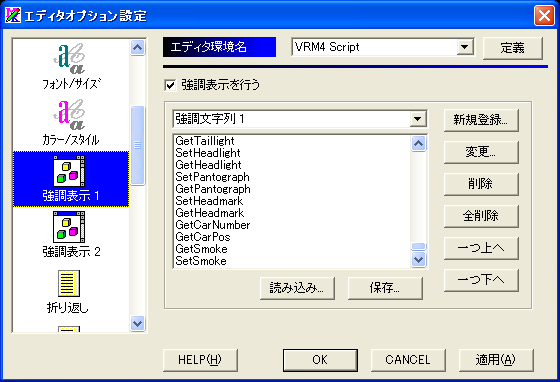The width and height of the screenshot is (560, 382).
Task: Click the HELP(H) button
Action: (x=200, y=360)
